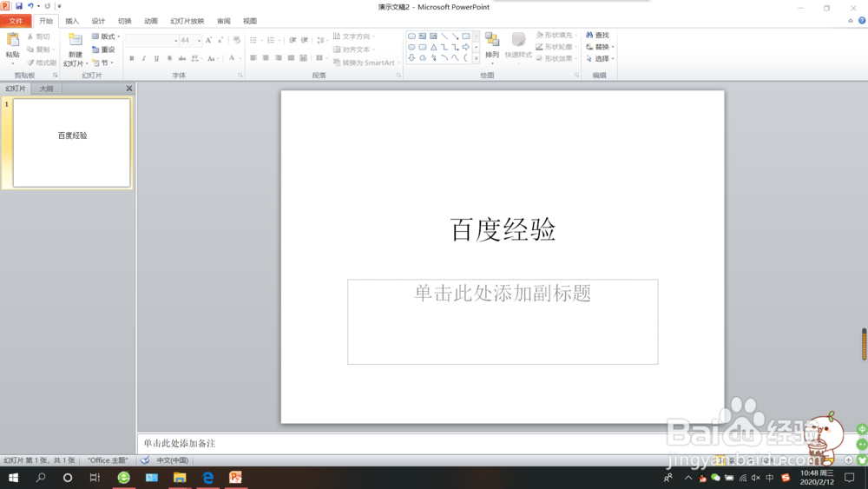Toggle Italic formatting
Viewport: 868px width, 489px height.
tap(144, 58)
